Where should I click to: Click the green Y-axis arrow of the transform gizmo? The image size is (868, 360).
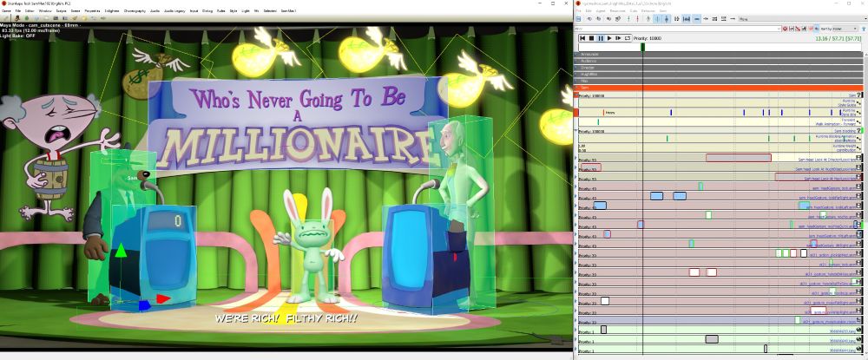pos(121,251)
